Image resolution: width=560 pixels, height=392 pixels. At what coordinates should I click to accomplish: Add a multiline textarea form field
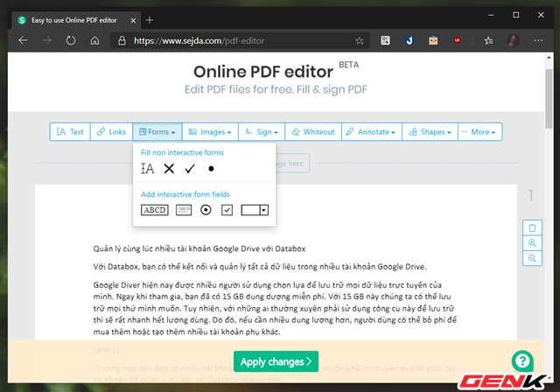coord(184,210)
